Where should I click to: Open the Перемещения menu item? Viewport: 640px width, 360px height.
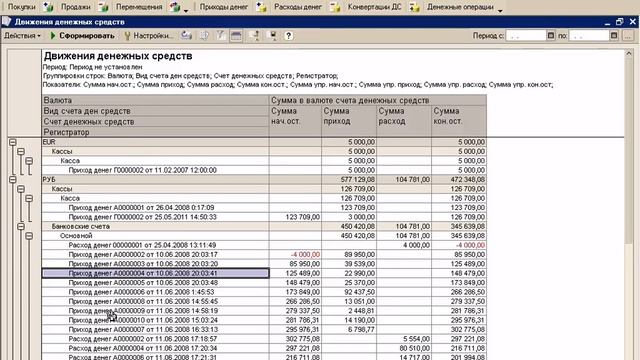coord(139,7)
